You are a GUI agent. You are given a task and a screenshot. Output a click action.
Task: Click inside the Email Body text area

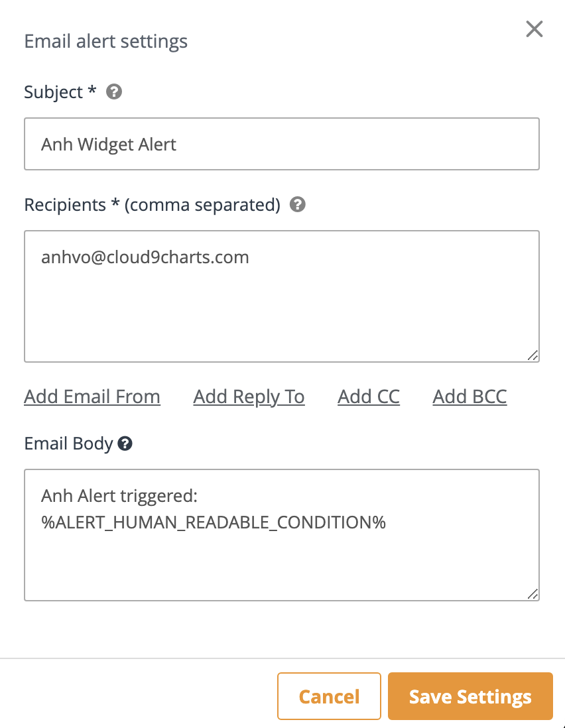pyautogui.click(x=281, y=564)
